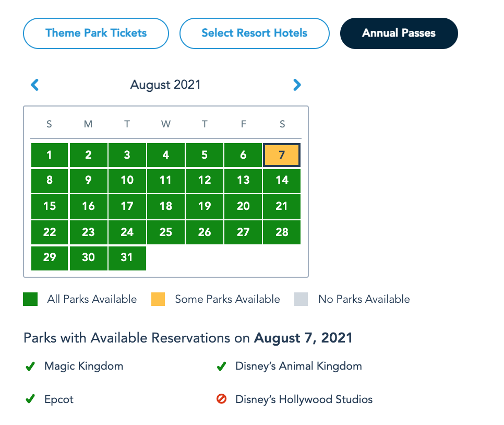Select August 31 on the calendar
This screenshot has height=425, width=504.
(x=127, y=258)
